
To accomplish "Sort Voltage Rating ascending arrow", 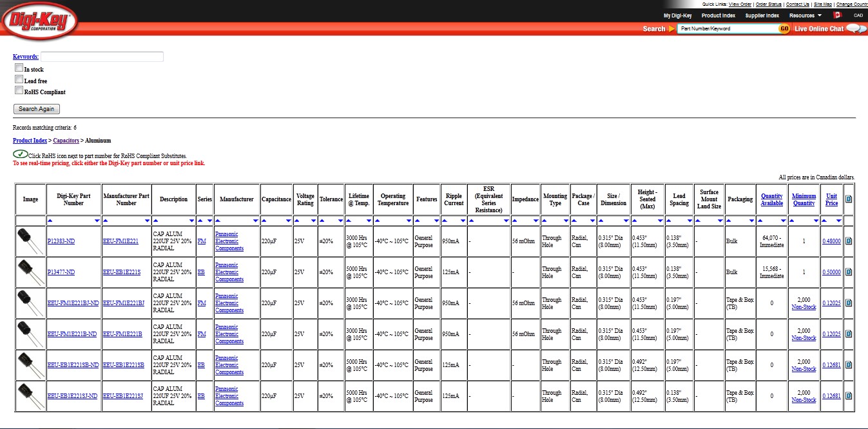I will (298, 221).
